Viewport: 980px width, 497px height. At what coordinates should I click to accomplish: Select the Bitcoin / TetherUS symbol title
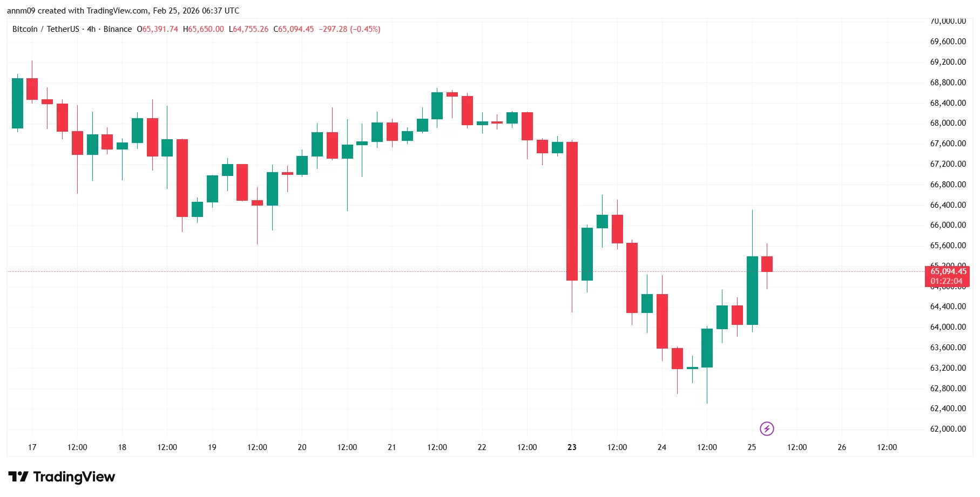(x=45, y=29)
